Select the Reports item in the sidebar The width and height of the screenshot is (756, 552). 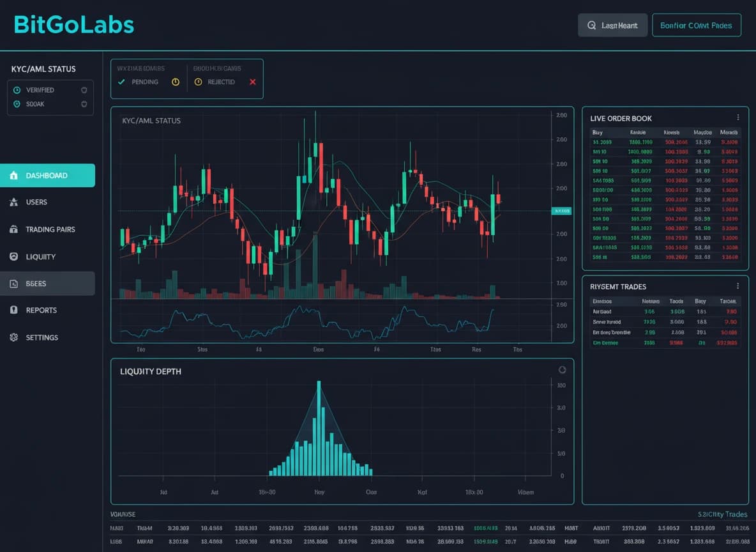[40, 310]
